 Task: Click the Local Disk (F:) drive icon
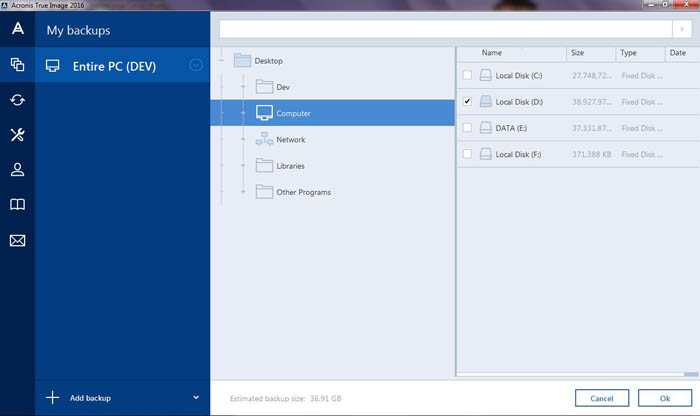pyautogui.click(x=486, y=154)
